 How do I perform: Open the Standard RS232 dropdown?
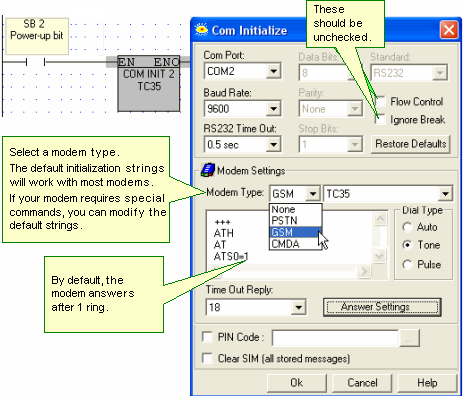point(440,73)
